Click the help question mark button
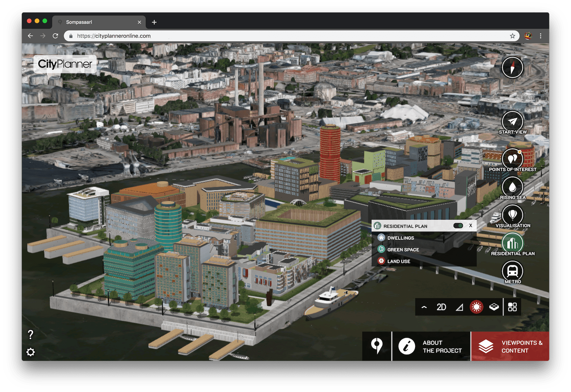Viewport: 571px width, 392px height. 30,335
